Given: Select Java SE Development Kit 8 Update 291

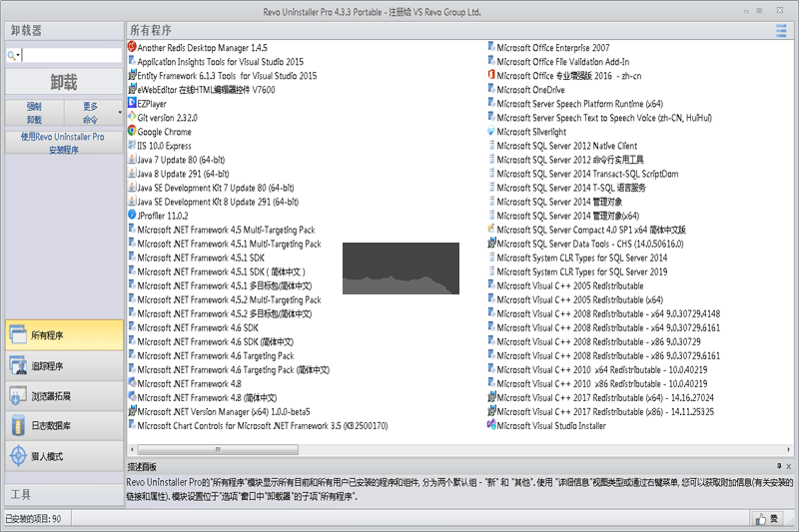Looking at the screenshot, I should tap(218, 201).
